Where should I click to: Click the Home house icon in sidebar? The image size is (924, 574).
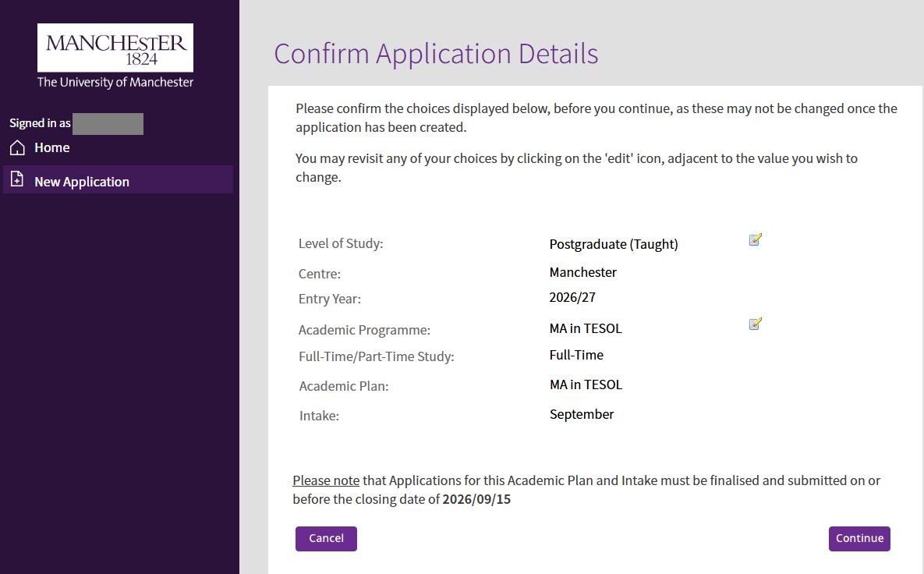tap(17, 147)
